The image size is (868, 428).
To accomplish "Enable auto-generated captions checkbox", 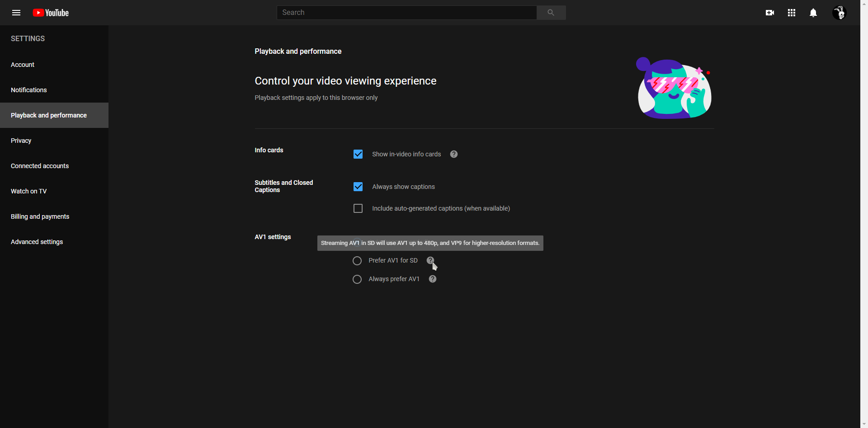I will coord(358,208).
